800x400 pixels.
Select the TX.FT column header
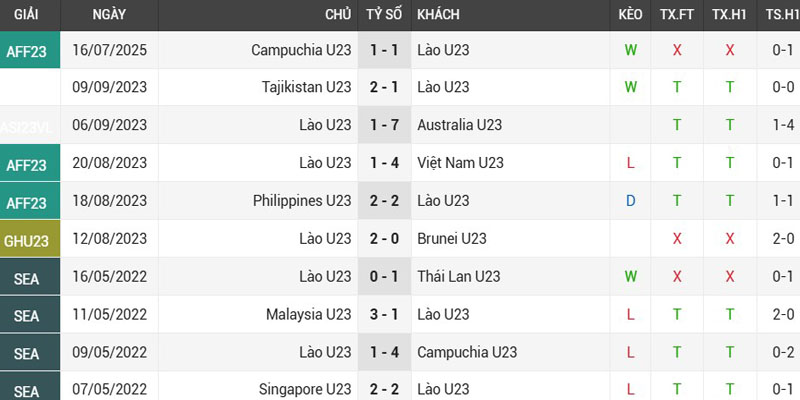click(x=677, y=15)
